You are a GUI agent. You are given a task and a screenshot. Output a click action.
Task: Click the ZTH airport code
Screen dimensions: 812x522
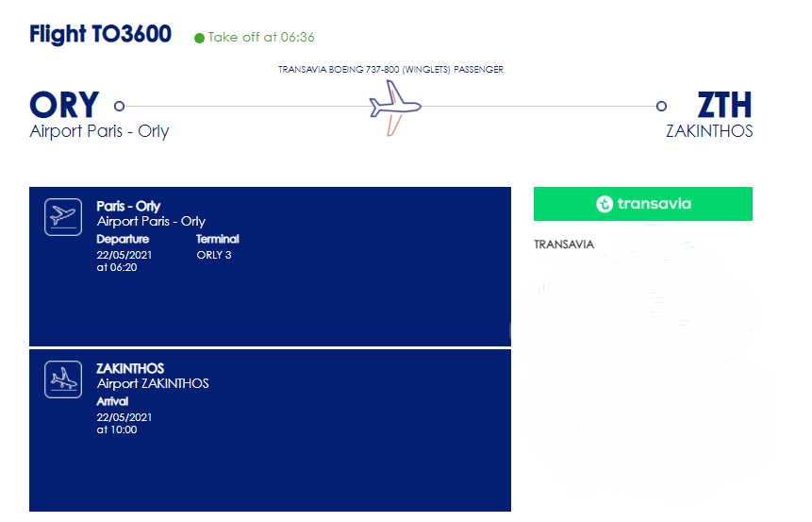[x=724, y=105]
